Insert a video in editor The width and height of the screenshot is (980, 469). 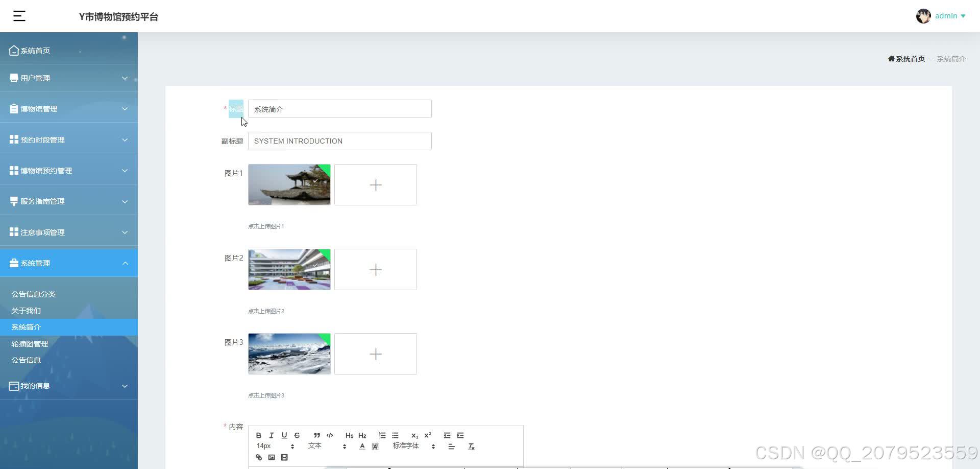[x=284, y=457]
